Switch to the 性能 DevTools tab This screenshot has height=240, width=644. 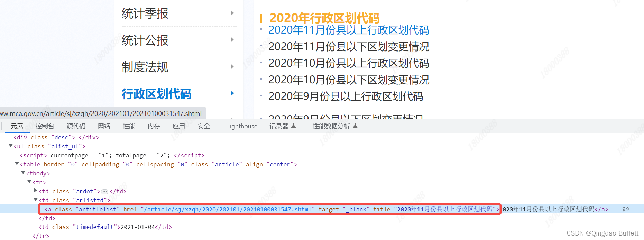click(129, 126)
